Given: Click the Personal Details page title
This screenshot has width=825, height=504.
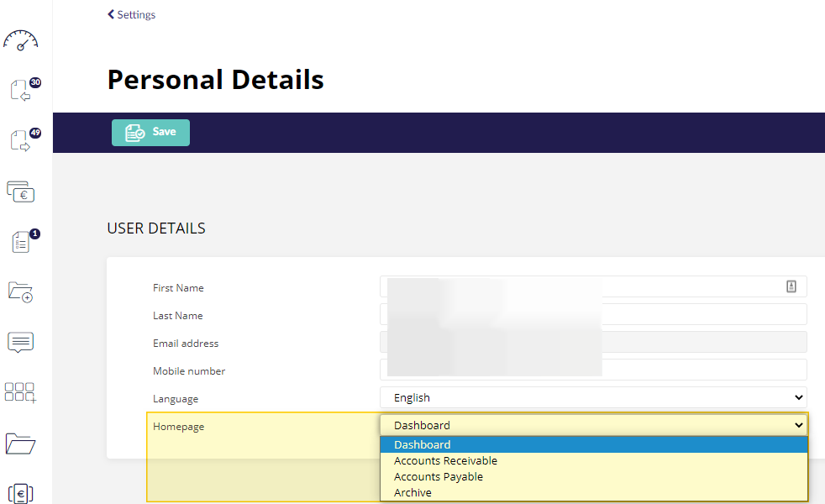Looking at the screenshot, I should click(216, 80).
